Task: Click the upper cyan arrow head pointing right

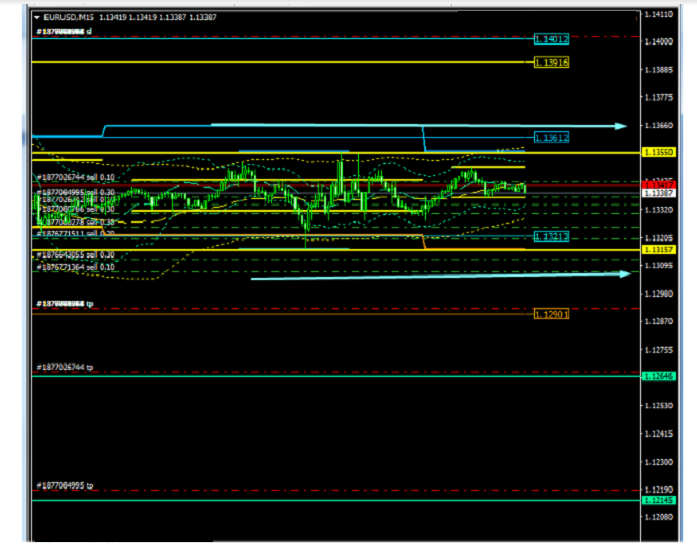Action: 621,126
